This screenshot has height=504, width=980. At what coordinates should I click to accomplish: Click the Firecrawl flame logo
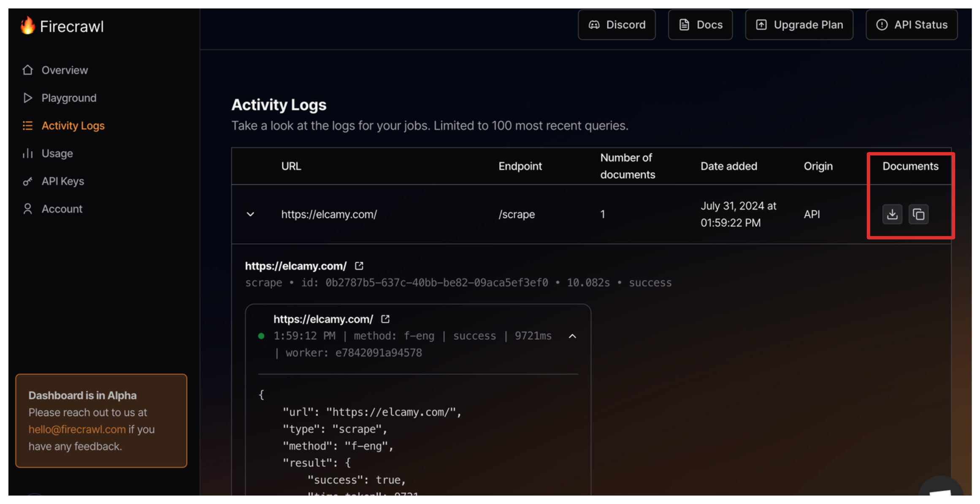[x=28, y=26]
